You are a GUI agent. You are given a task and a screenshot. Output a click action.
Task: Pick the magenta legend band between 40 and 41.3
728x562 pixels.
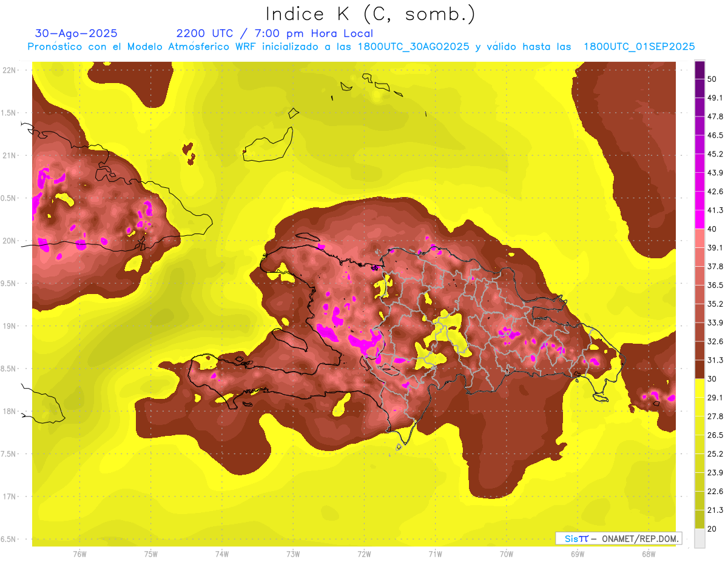click(699, 219)
